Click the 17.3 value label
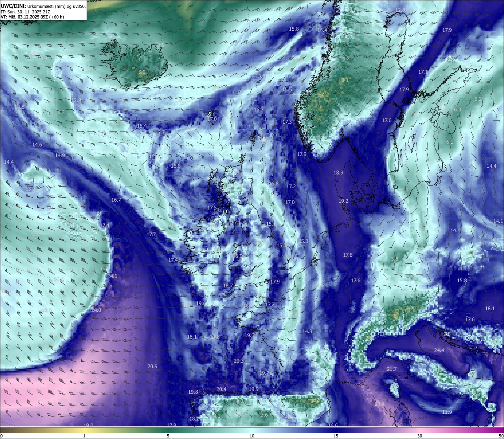 (287, 122)
